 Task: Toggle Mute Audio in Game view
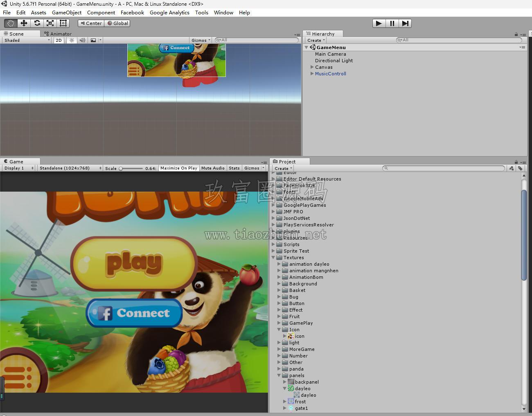213,168
